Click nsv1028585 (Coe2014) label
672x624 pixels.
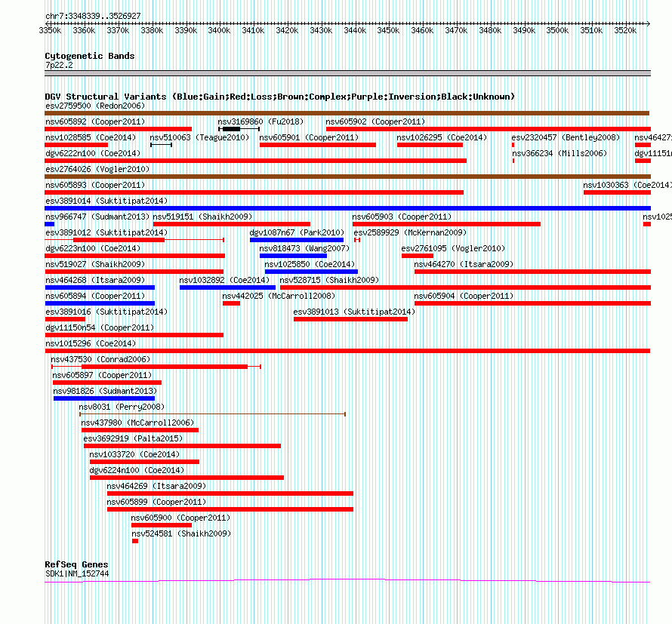coord(91,137)
